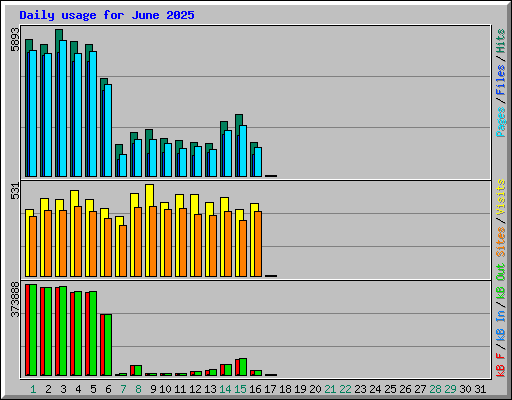Click day 22 on the x-axis
The image size is (512, 400).
pyautogui.click(x=345, y=389)
